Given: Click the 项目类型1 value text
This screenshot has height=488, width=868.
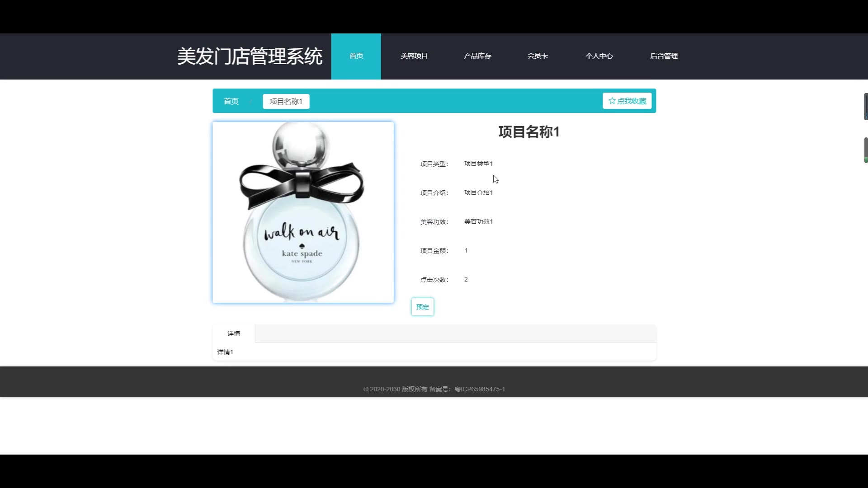Looking at the screenshot, I should pyautogui.click(x=478, y=164).
